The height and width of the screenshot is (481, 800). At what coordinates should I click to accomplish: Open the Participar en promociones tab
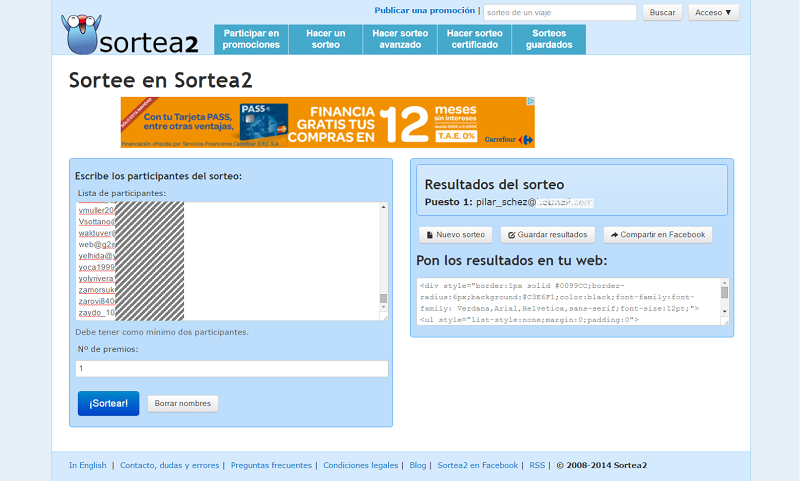(x=252, y=39)
